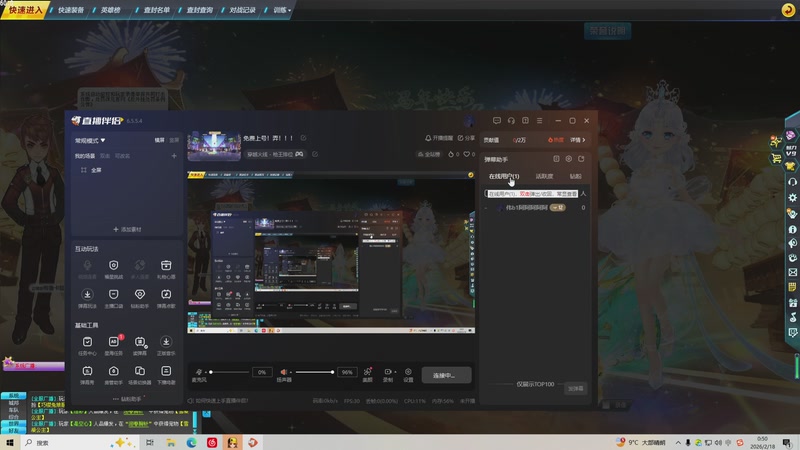The image size is (800, 450).
Task: Open 任务中心 task center icon
Action: (x=87, y=345)
